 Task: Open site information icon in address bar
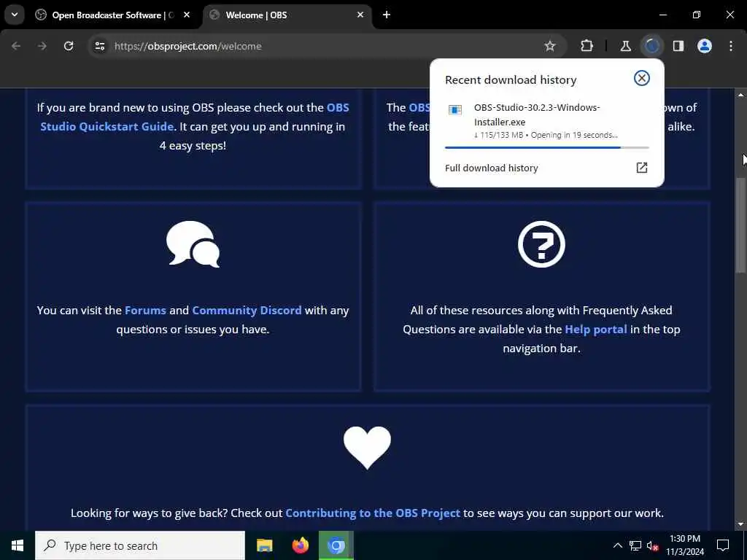click(x=99, y=46)
